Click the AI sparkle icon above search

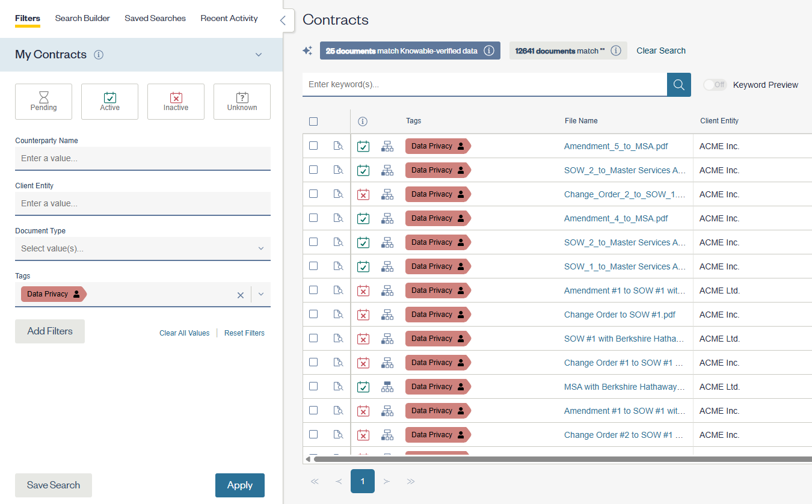coord(307,51)
